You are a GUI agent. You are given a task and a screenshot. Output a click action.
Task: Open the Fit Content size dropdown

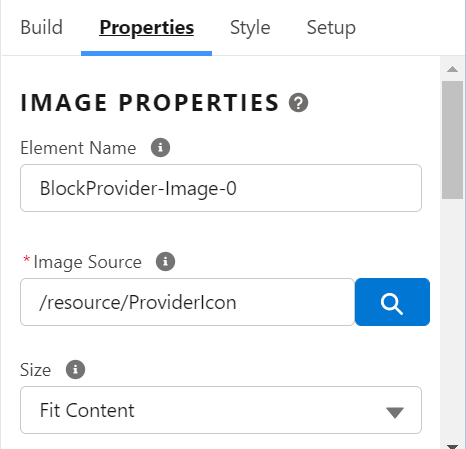221,410
